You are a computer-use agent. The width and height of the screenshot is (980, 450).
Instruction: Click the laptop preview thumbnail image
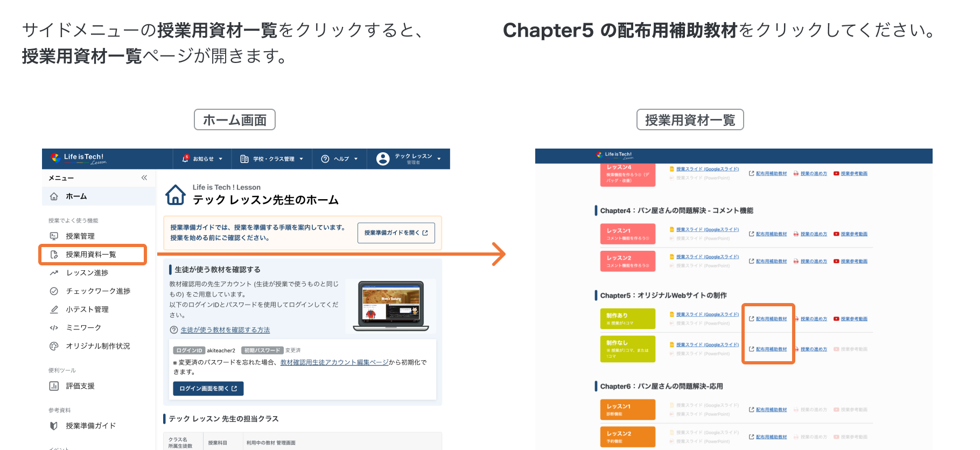coord(391,305)
